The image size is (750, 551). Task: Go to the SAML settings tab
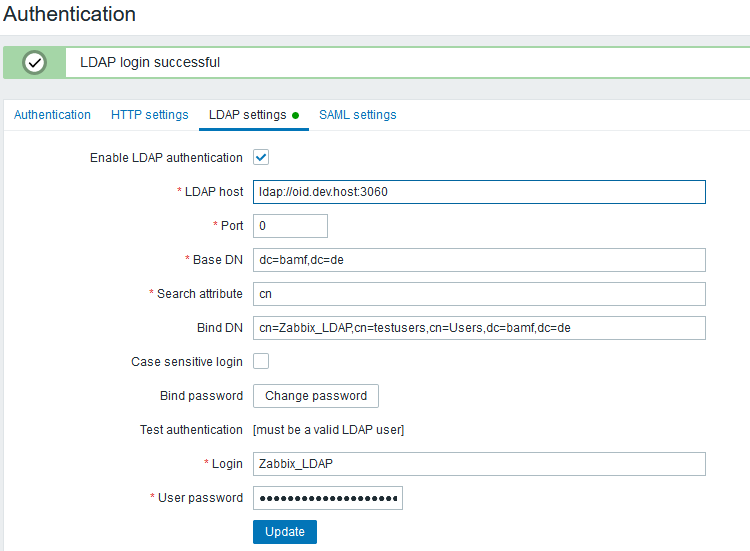click(x=357, y=115)
